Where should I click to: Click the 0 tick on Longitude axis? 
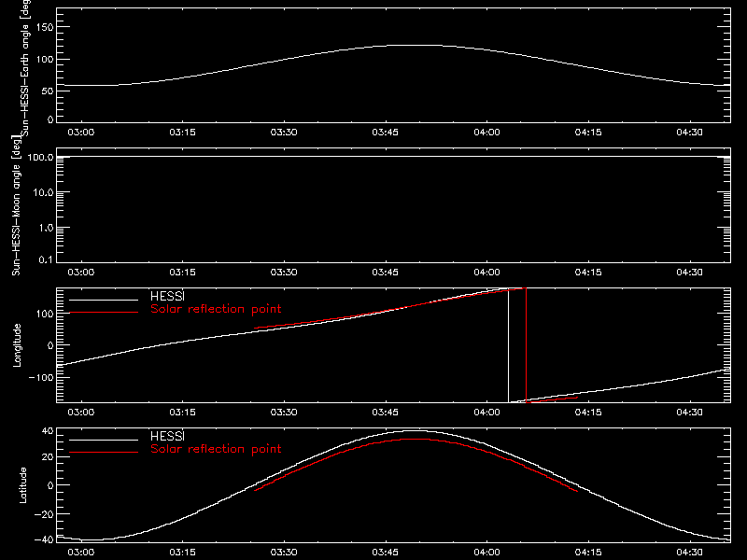(50, 345)
